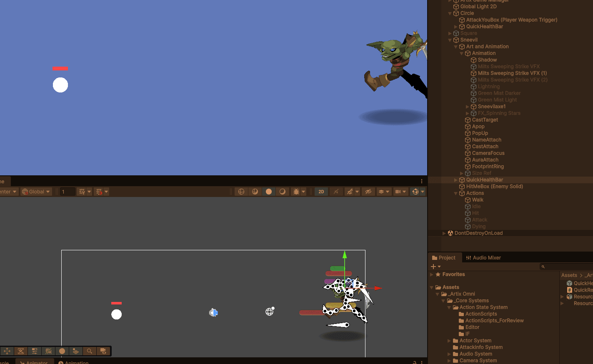Collapse the Sneevil hierarchy object
This screenshot has height=364, width=593.
click(450, 40)
